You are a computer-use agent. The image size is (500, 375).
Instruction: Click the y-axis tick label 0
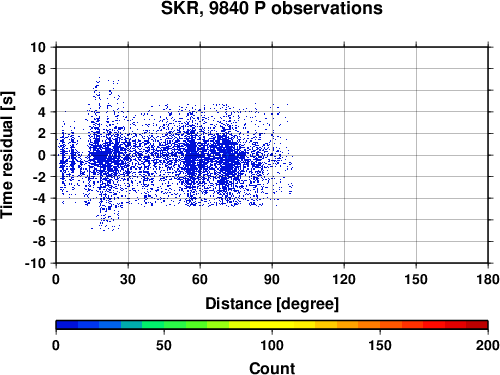42,155
